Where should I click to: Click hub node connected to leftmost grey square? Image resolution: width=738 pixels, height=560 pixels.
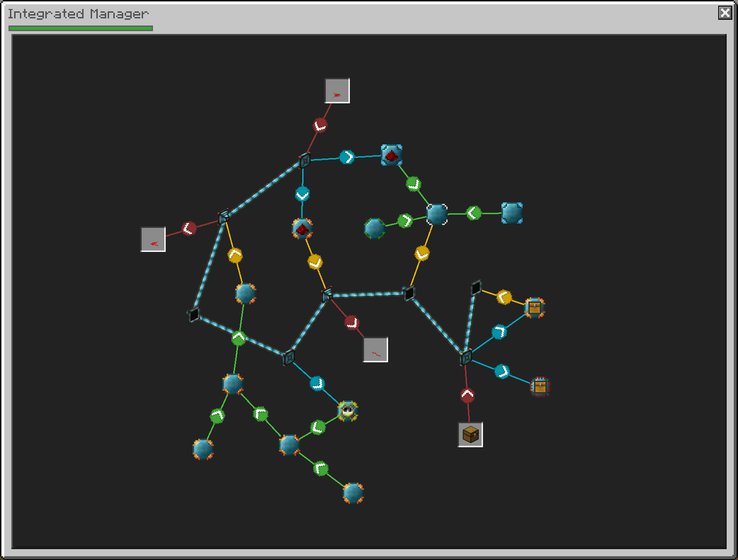click(224, 217)
